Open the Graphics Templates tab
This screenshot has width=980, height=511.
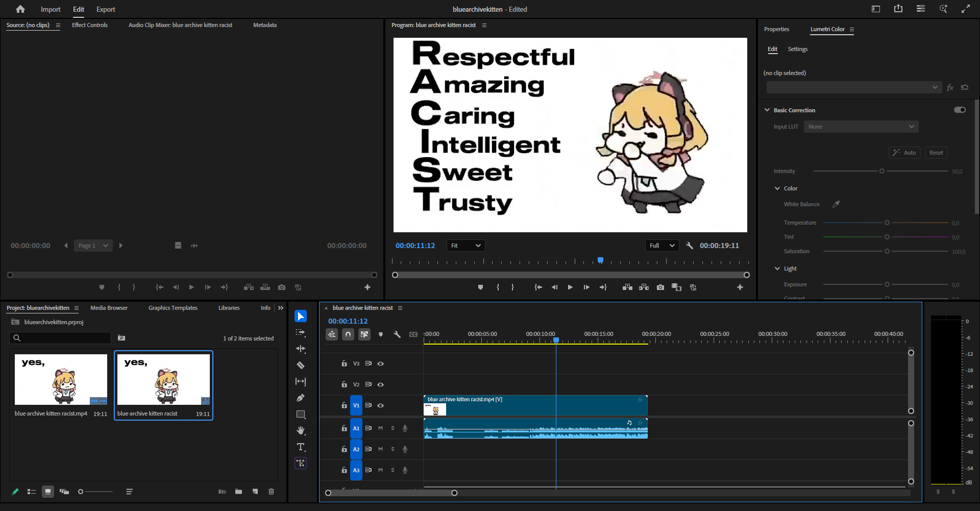point(173,308)
